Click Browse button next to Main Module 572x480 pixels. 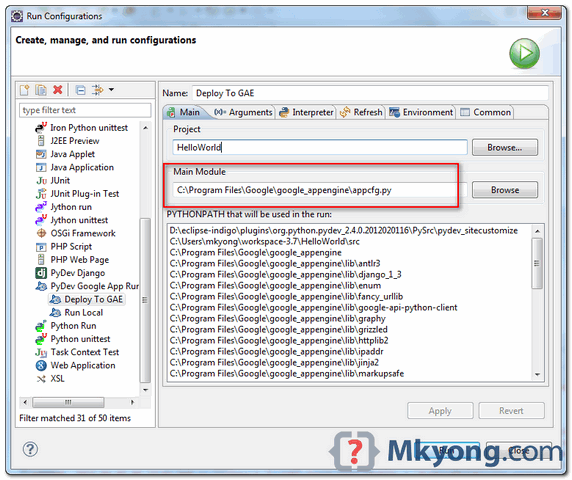point(505,190)
